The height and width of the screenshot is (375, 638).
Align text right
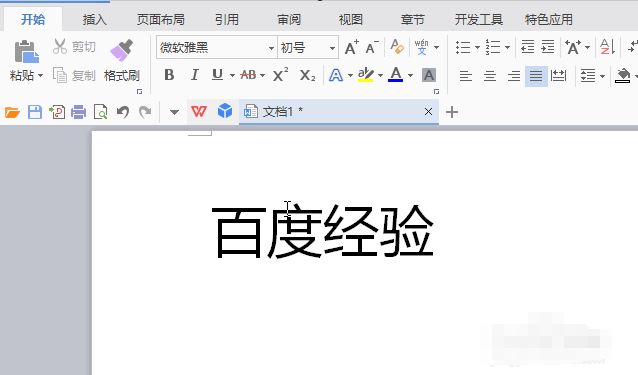[x=513, y=76]
